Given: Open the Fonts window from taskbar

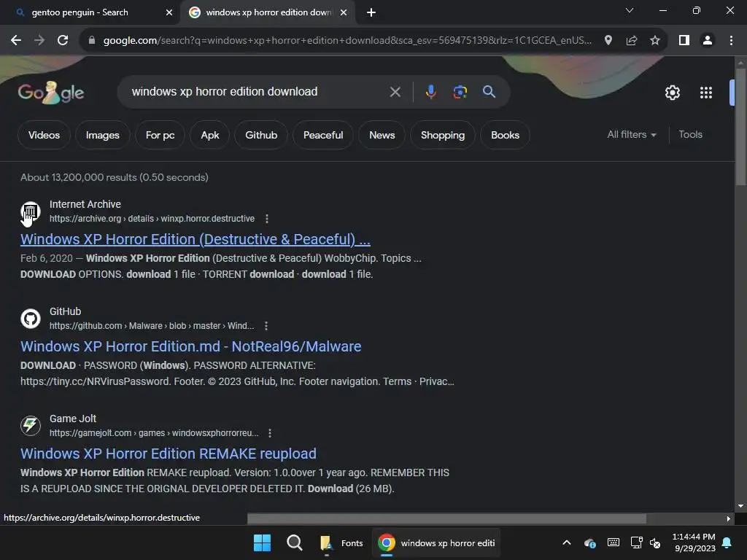Looking at the screenshot, I should pos(341,542).
